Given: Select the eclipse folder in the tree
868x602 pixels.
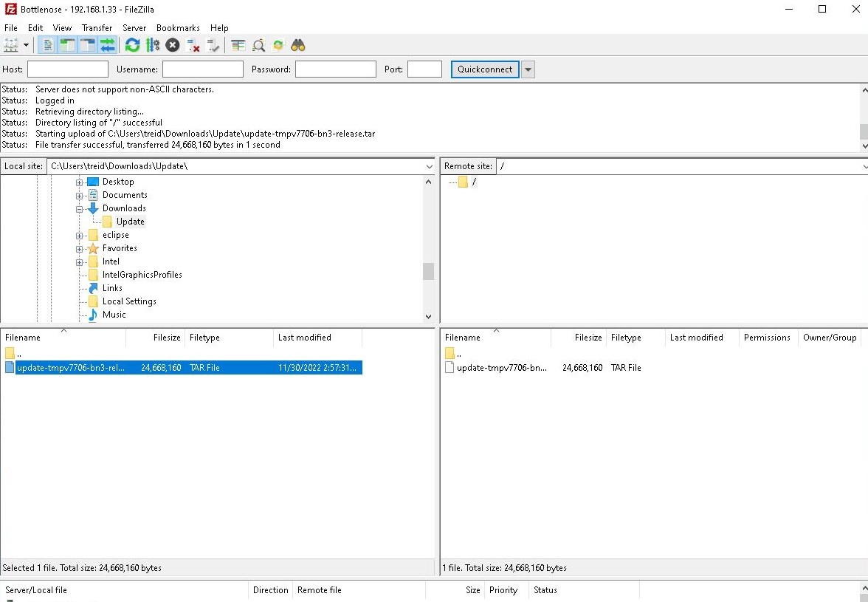Looking at the screenshot, I should (115, 235).
